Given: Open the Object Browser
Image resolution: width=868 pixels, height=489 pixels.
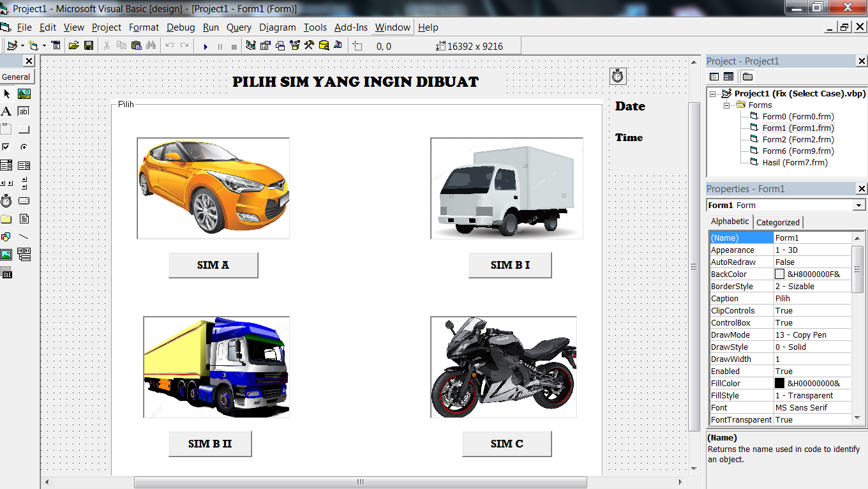Looking at the screenshot, I should (294, 45).
